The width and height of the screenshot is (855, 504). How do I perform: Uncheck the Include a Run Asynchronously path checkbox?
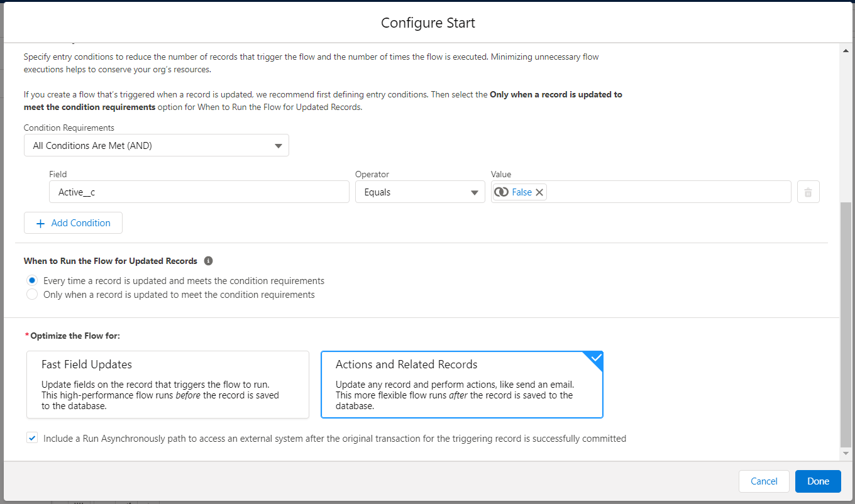(x=32, y=437)
